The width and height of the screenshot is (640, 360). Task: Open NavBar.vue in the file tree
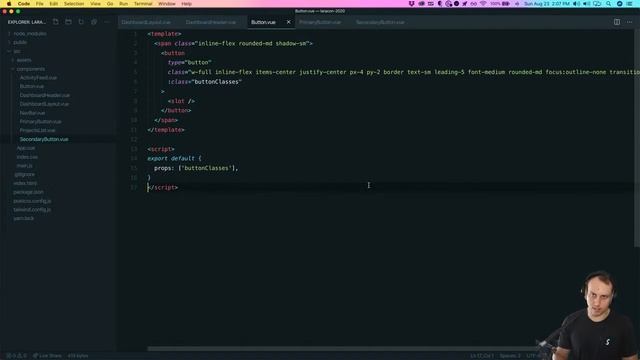coord(32,113)
